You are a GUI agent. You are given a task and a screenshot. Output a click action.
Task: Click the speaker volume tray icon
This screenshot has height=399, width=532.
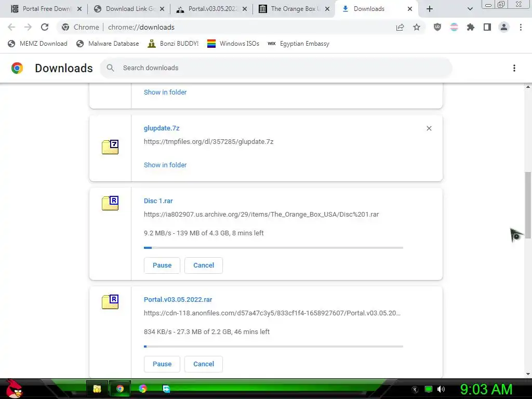441,389
